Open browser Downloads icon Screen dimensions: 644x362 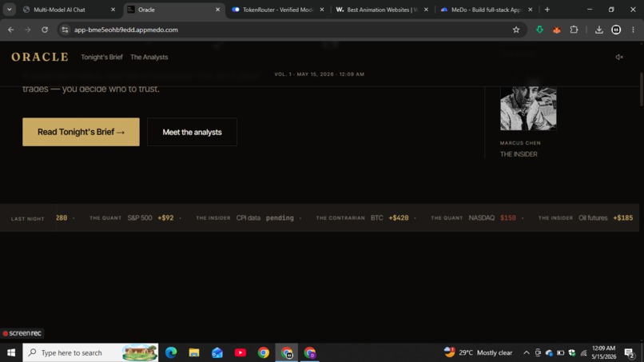598,30
